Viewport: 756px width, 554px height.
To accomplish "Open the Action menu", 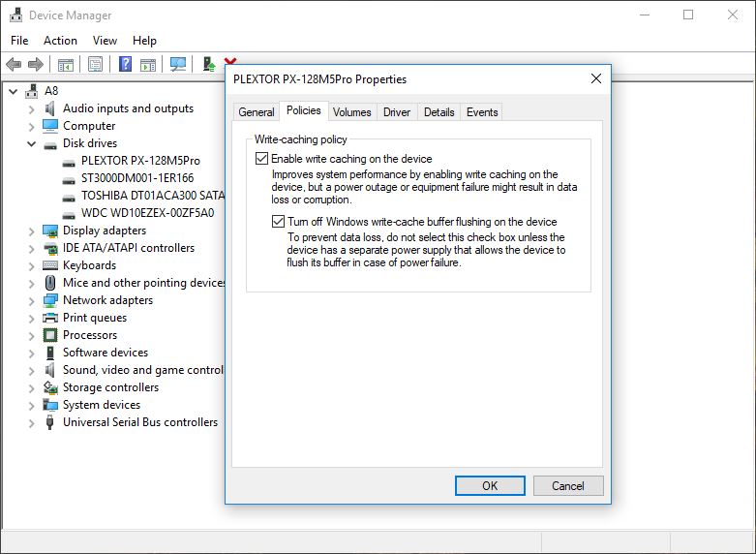I will tap(60, 41).
